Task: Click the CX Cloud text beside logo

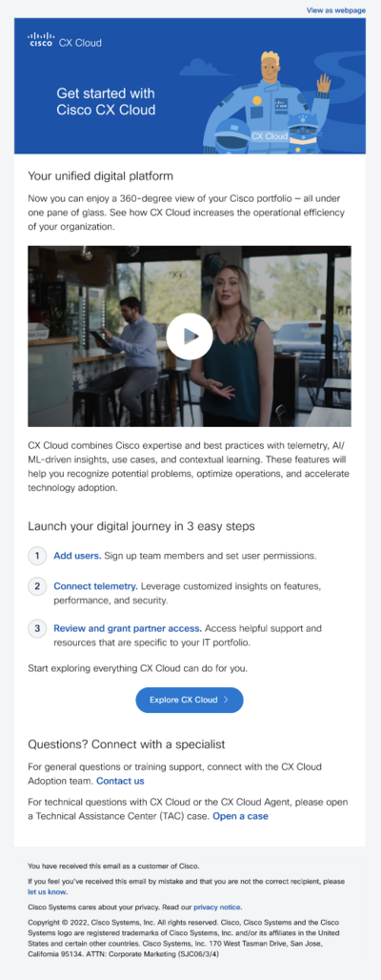Action: 80,43
